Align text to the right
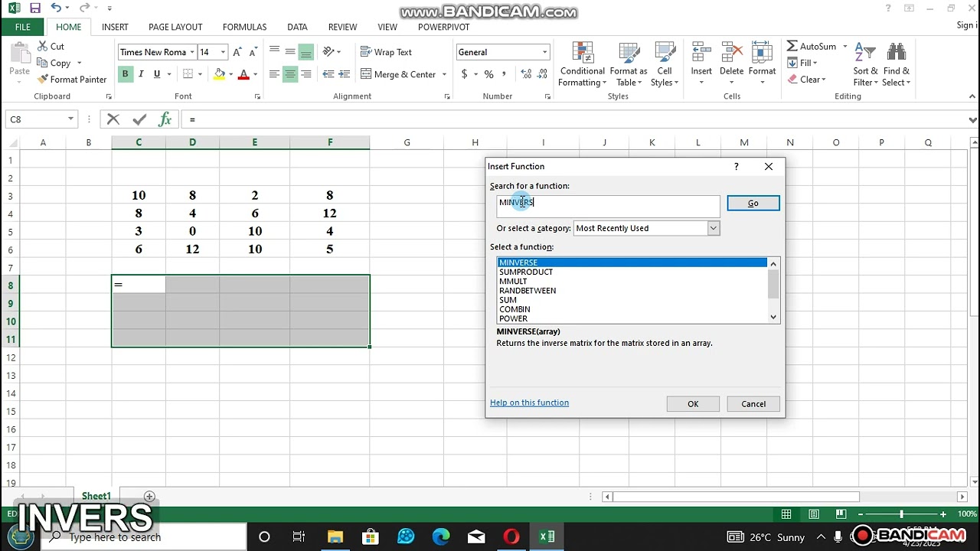The width and height of the screenshot is (980, 551). point(306,74)
